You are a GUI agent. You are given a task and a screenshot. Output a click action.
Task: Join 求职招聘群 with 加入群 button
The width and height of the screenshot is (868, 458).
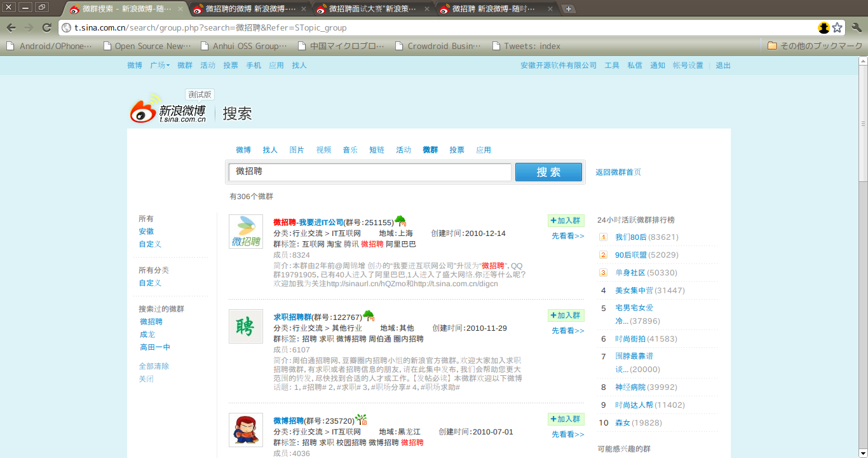pos(566,316)
